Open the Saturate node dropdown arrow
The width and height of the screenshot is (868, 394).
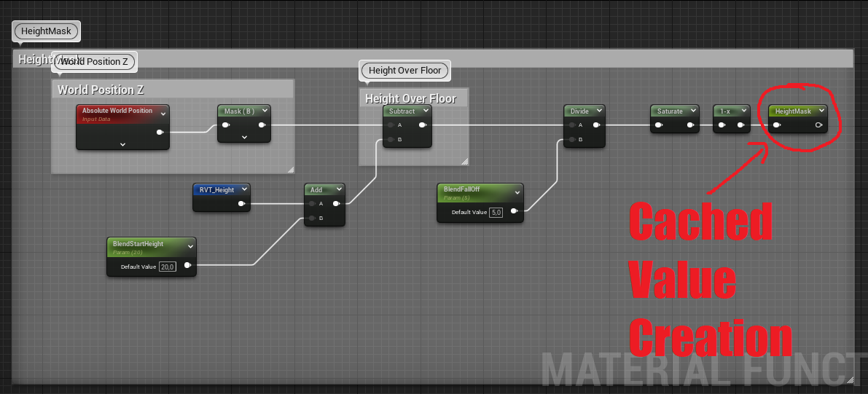(x=692, y=111)
